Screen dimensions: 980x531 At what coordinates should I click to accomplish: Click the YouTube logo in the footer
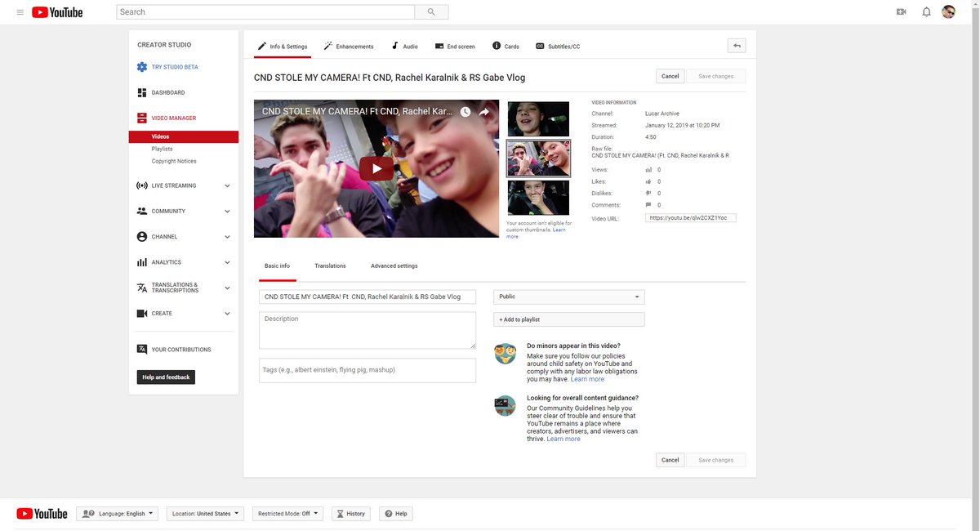pyautogui.click(x=42, y=513)
